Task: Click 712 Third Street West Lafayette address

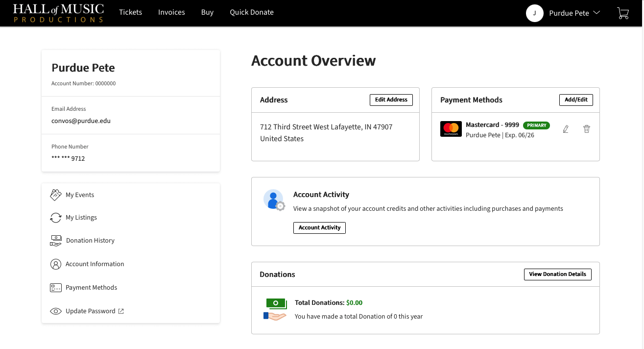Action: pos(326,127)
